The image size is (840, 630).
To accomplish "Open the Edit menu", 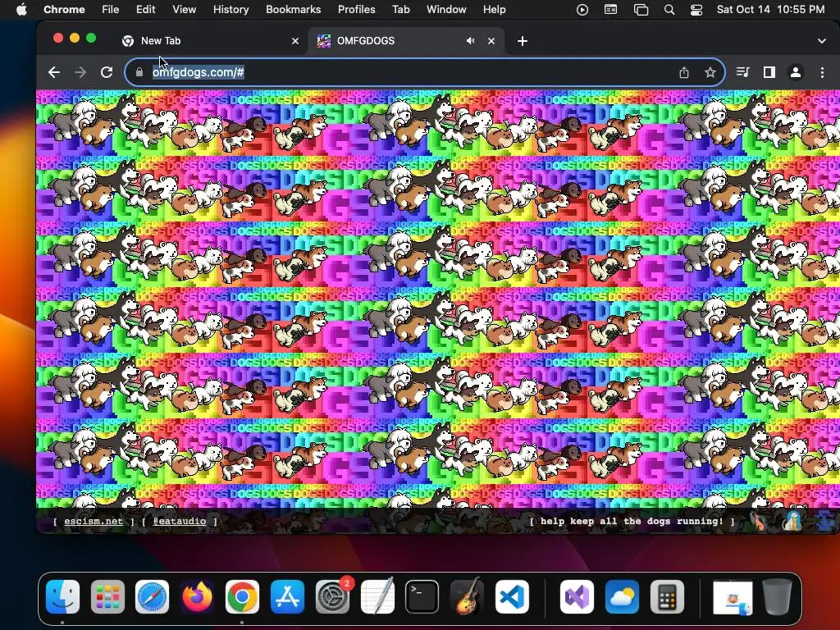I will click(x=145, y=10).
